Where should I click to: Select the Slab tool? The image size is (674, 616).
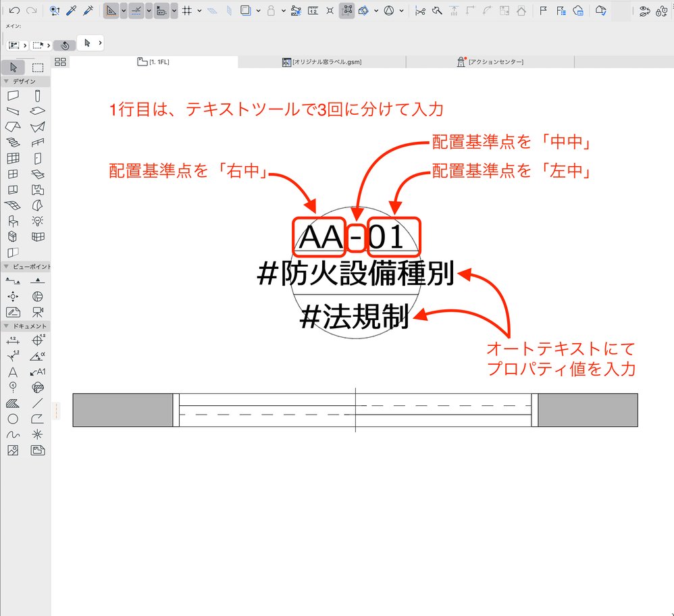tap(38, 111)
